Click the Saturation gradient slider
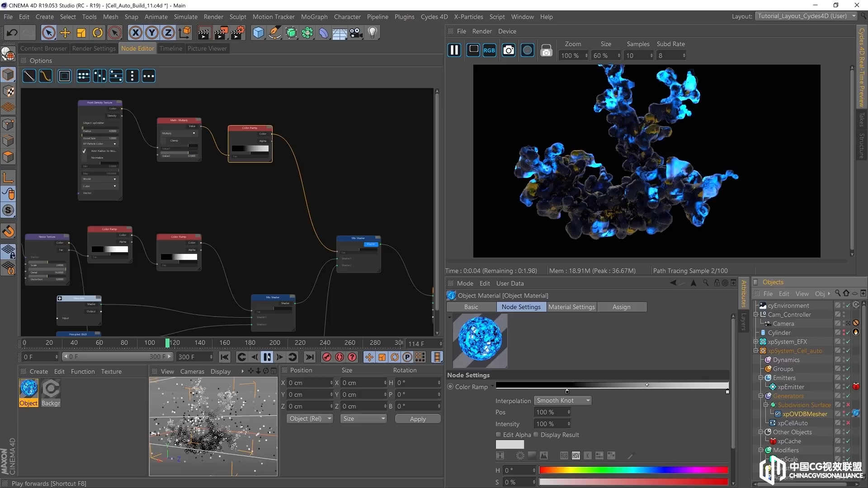The width and height of the screenshot is (868, 488). [633, 482]
